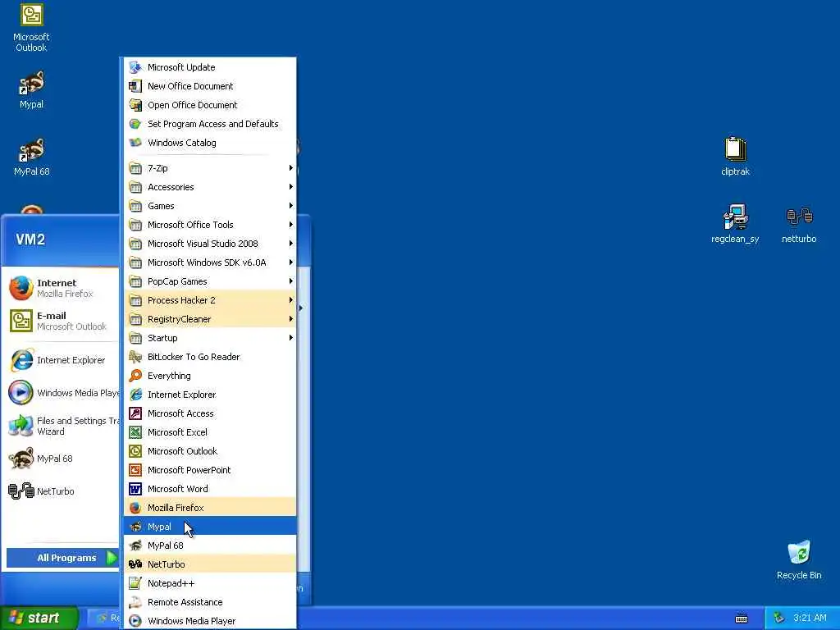Select the MyPal 68 desktop shortcut
Image resolution: width=840 pixels, height=630 pixels.
31,157
